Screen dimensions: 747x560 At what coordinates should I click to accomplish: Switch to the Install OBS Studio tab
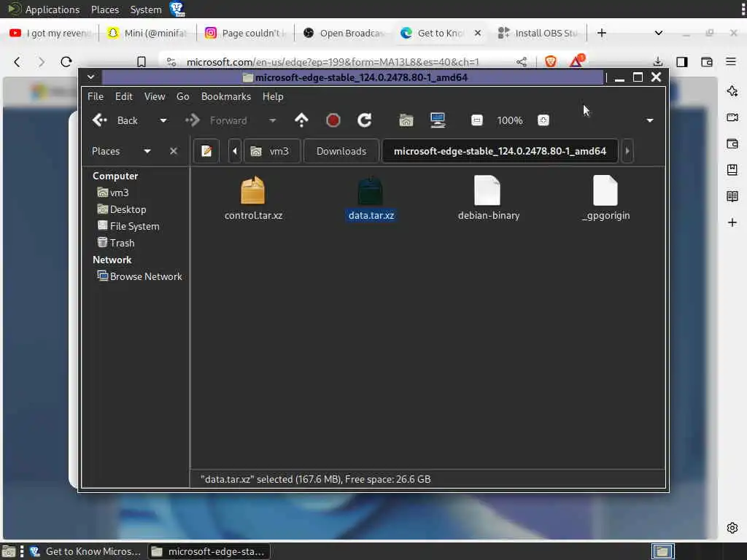(538, 33)
